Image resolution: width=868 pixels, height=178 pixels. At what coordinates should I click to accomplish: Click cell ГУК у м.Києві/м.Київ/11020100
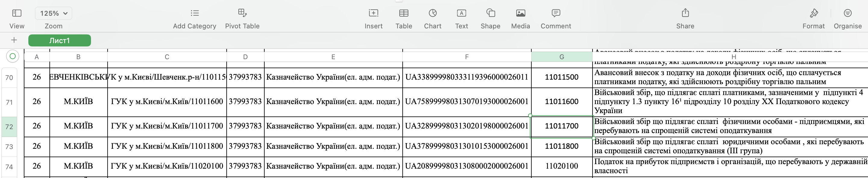pos(167,166)
